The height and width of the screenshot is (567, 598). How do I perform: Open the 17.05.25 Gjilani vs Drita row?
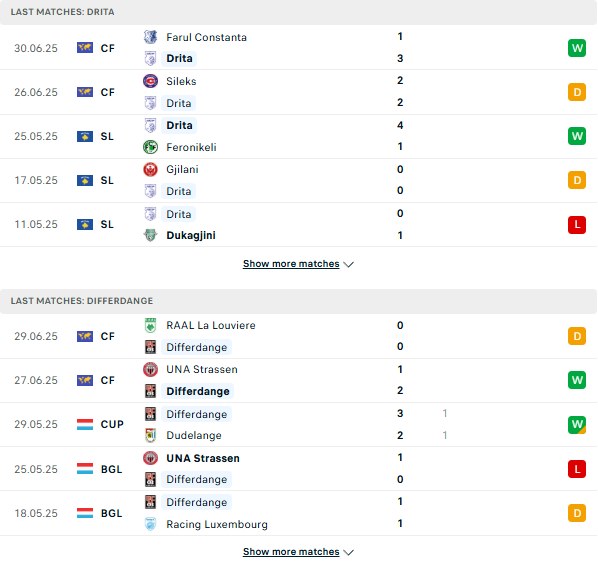click(x=299, y=180)
